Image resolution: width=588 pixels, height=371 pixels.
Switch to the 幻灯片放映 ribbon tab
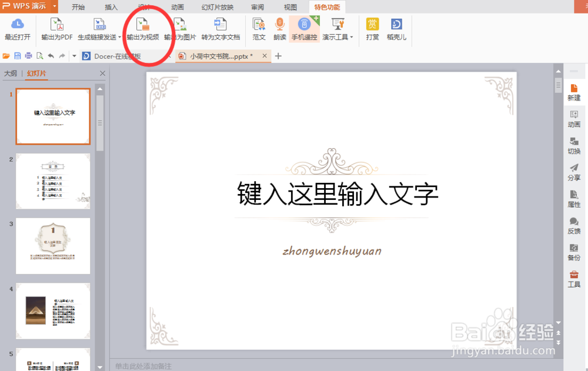pos(217,7)
